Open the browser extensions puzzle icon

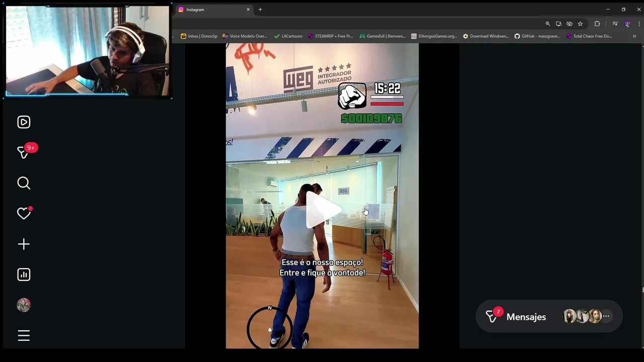[x=597, y=24]
